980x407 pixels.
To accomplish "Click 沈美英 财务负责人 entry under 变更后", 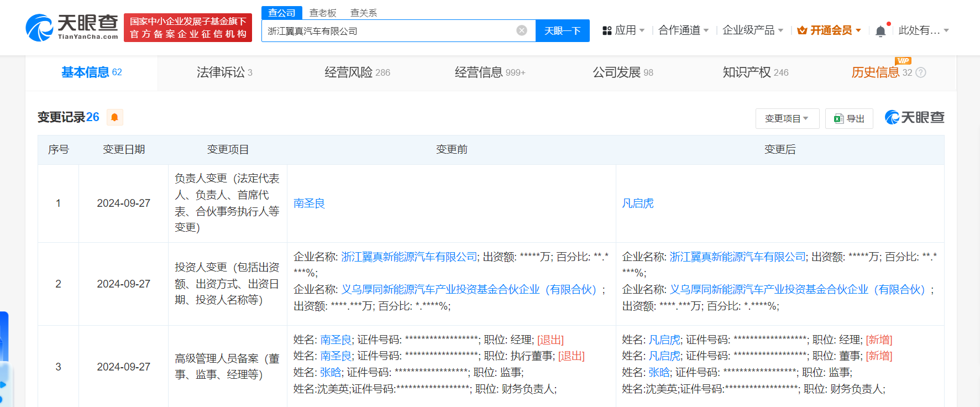I will pos(753,389).
